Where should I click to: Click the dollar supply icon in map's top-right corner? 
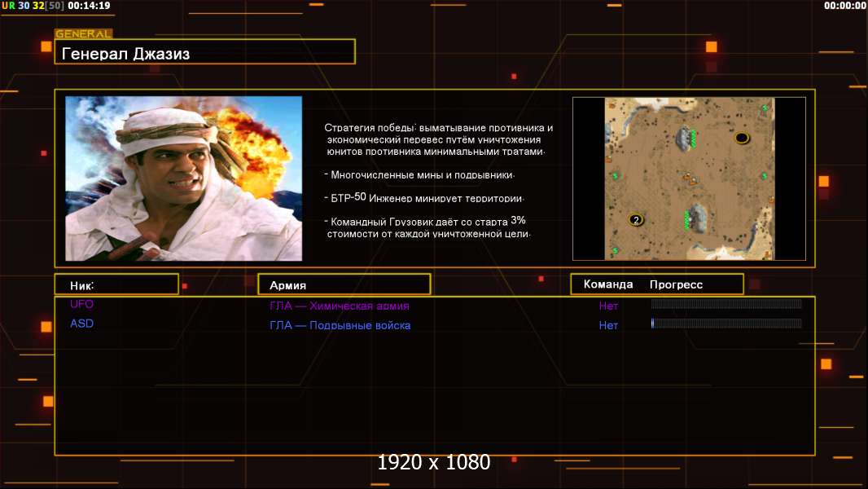click(764, 108)
